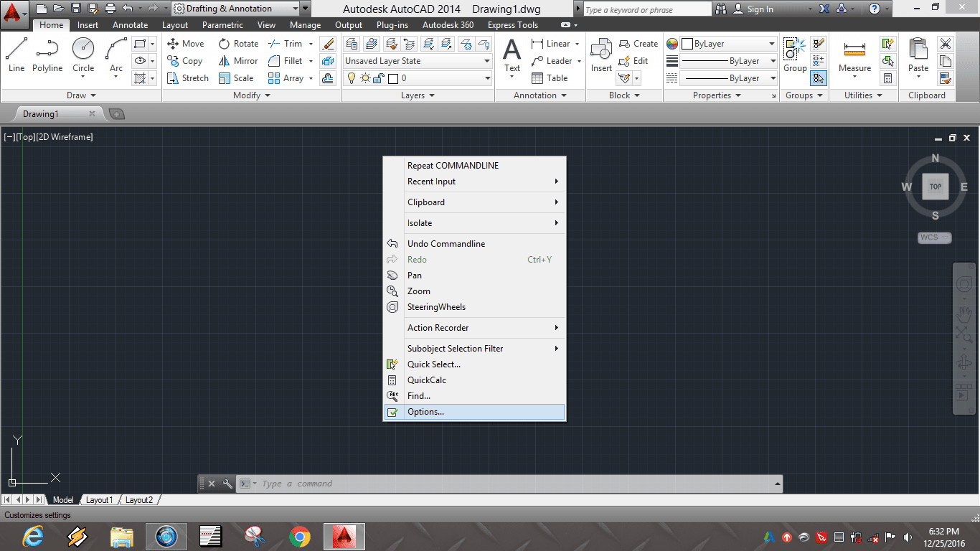The height and width of the screenshot is (551, 980).
Task: Select the Polyline tool
Action: click(47, 55)
